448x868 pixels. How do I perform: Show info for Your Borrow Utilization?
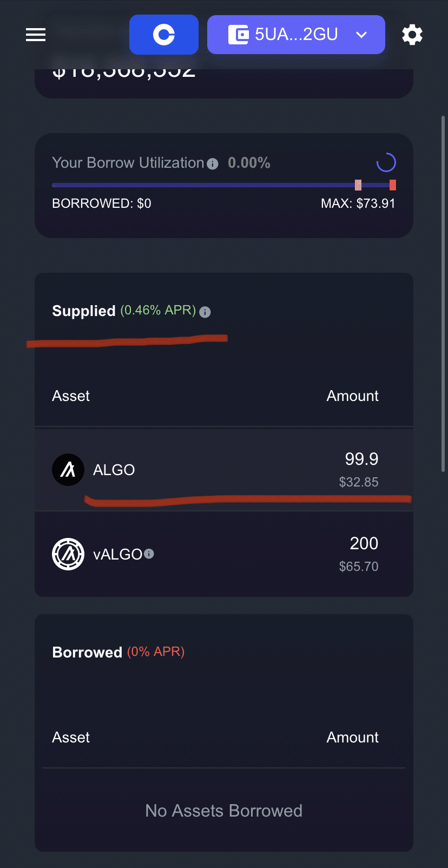[x=213, y=163]
